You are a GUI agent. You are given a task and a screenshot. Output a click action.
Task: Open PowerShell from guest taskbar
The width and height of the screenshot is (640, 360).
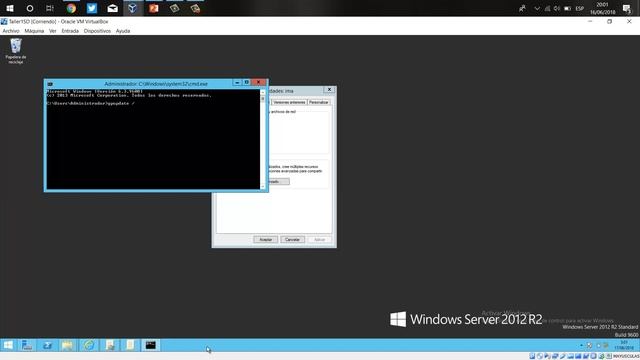tap(47, 345)
